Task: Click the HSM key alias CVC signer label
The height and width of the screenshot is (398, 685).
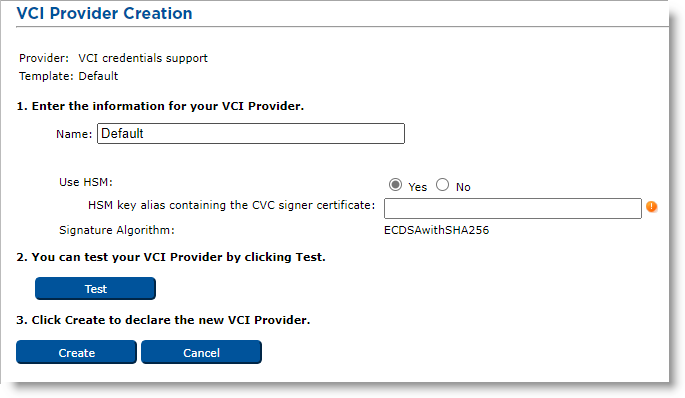Action: [232, 205]
